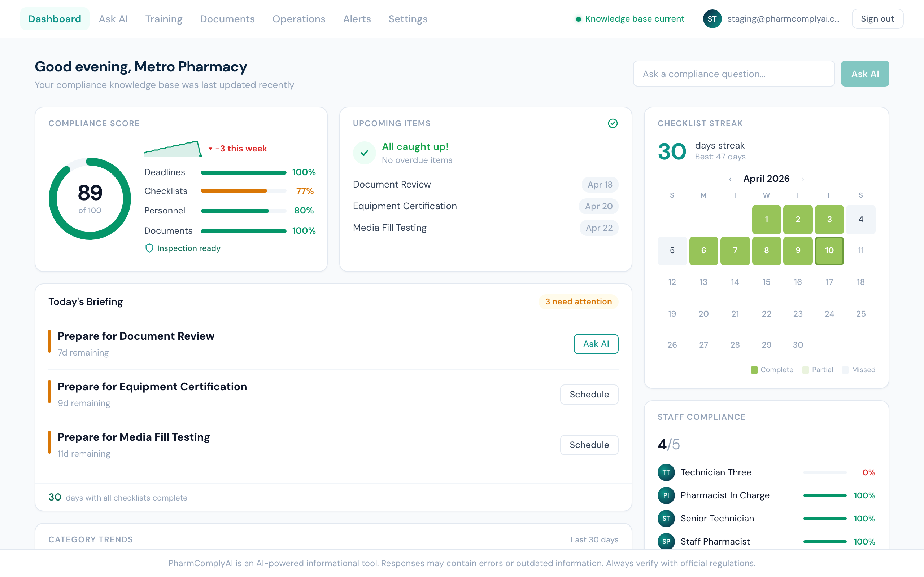The width and height of the screenshot is (924, 577).
Task: Advance to next month in the streak calendar
Action: coord(803,179)
